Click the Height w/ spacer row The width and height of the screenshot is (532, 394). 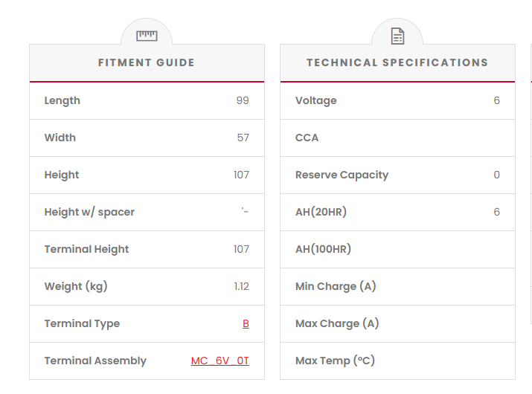point(147,212)
